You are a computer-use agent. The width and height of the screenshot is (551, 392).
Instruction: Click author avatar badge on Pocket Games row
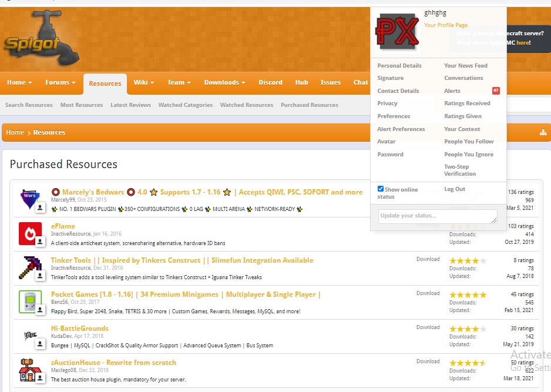pyautogui.click(x=40, y=310)
